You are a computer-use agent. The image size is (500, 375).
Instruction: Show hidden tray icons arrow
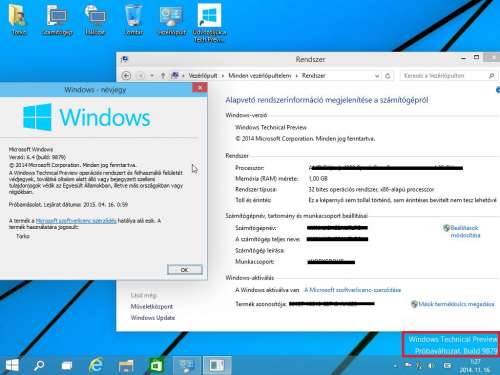click(395, 366)
